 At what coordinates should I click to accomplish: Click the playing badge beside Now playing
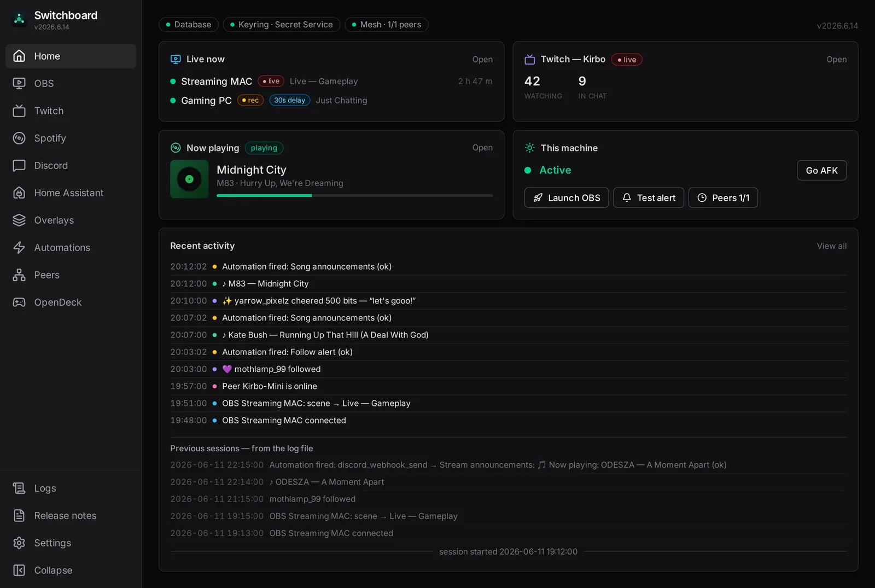[264, 148]
